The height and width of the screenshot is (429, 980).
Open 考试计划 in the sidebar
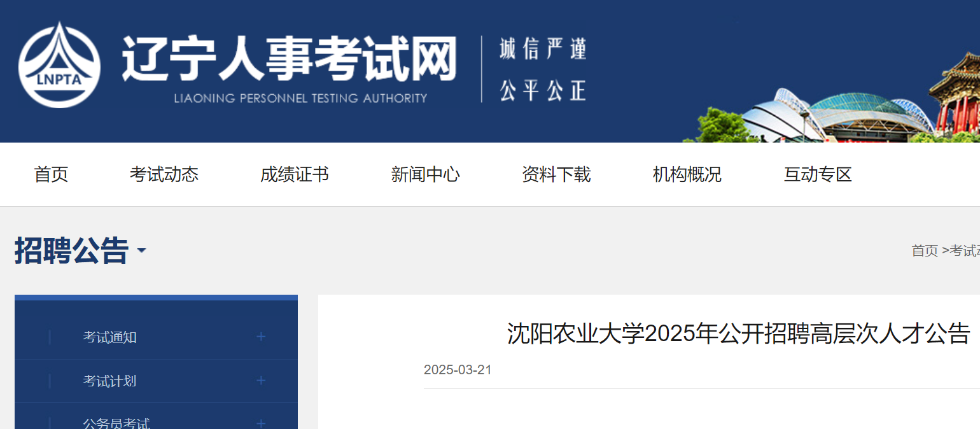click(x=109, y=381)
